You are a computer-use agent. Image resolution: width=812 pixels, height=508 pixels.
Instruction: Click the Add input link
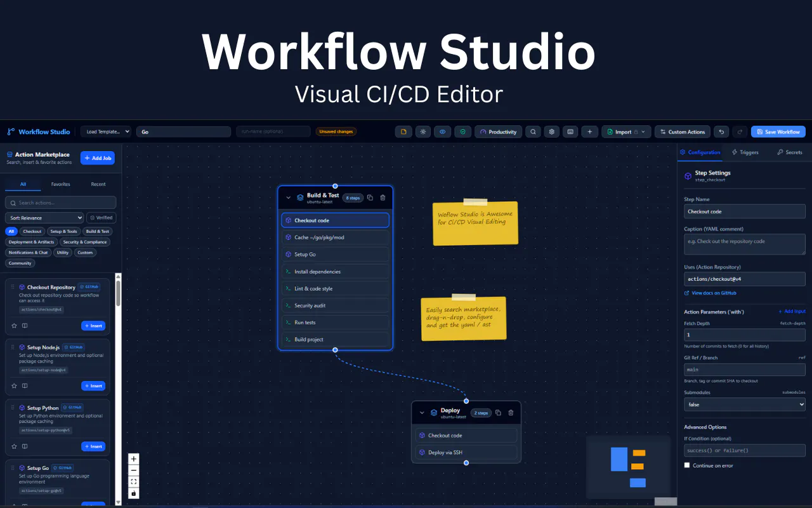pyautogui.click(x=792, y=311)
